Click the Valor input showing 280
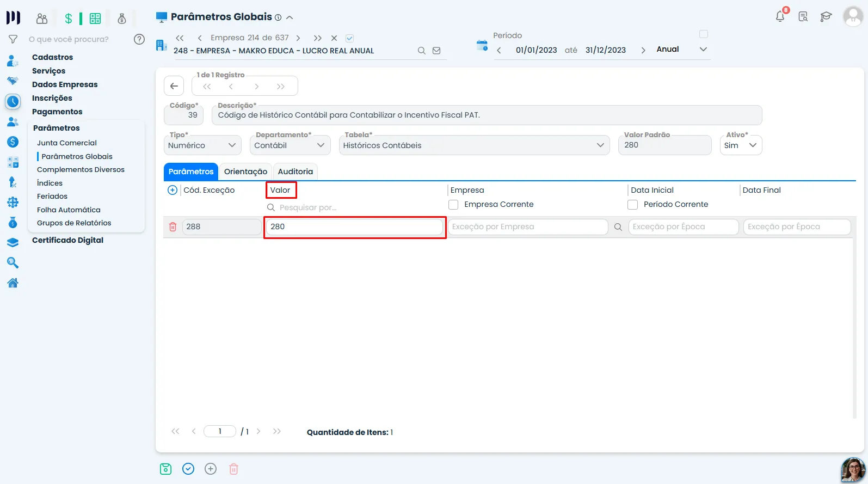Screen dimensions: 868x484 point(354,227)
